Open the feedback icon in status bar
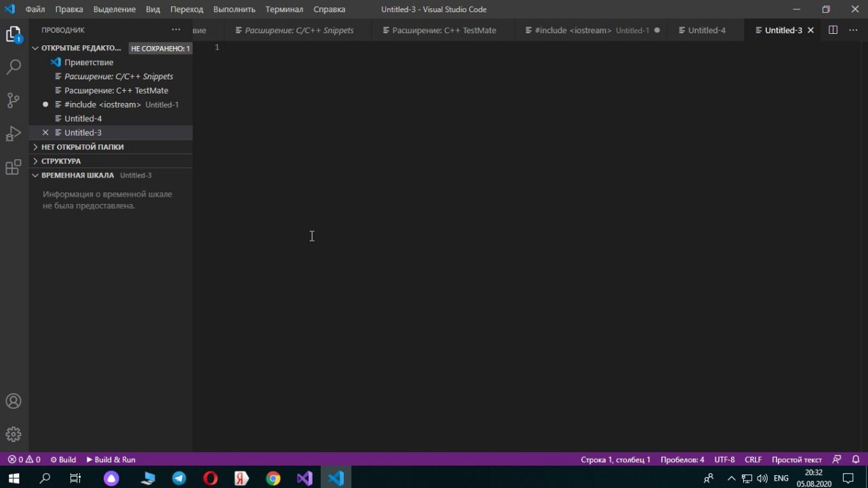The height and width of the screenshot is (488, 868). tap(837, 460)
